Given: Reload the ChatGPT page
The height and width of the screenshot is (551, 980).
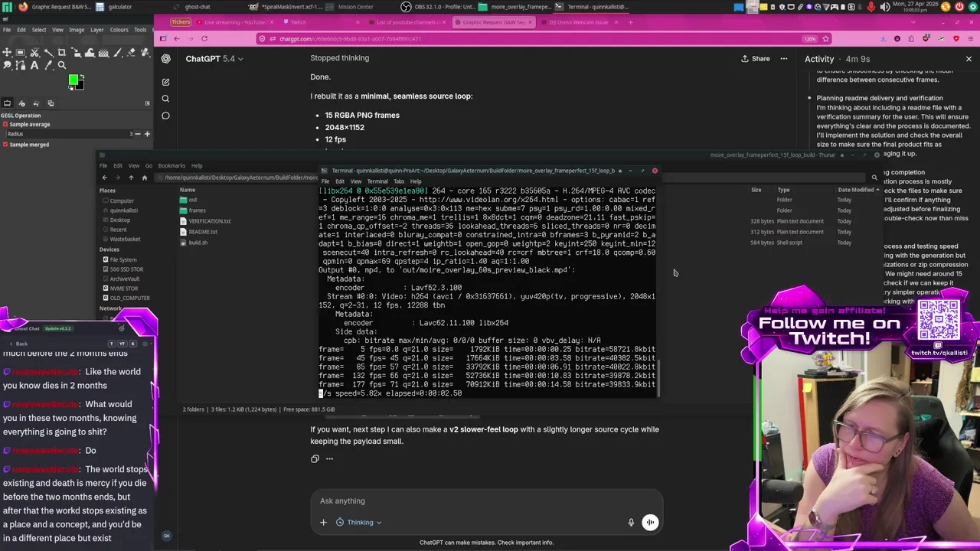Looking at the screenshot, I should pyautogui.click(x=204, y=38).
